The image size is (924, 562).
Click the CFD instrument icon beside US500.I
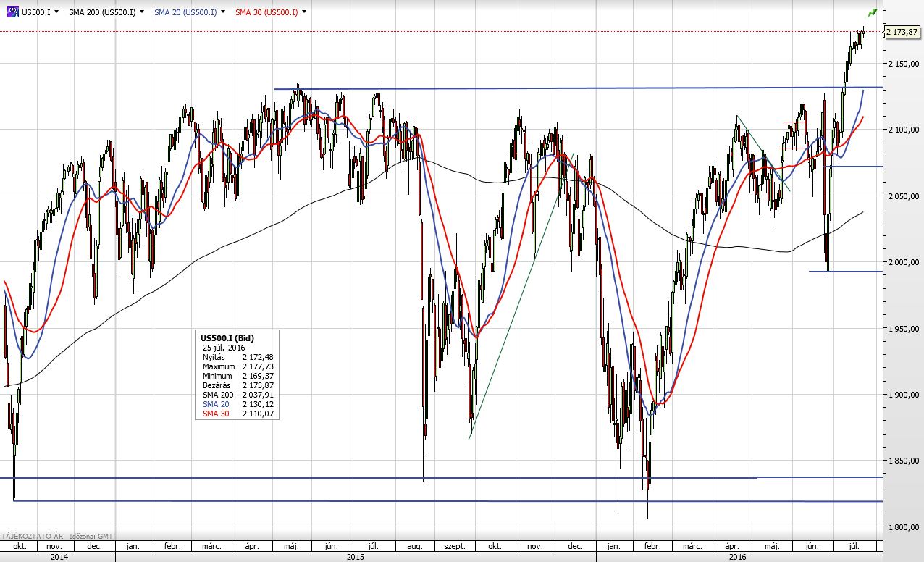click(x=13, y=12)
